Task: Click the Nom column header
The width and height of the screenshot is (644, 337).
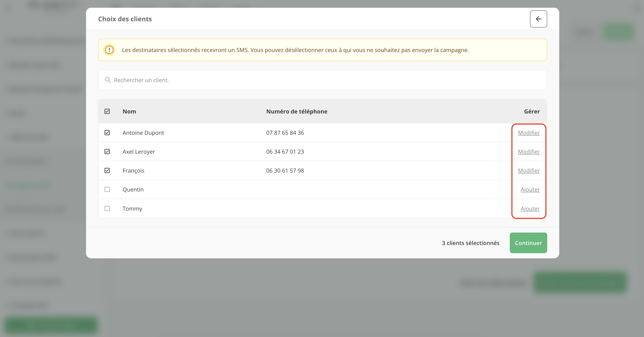Action: [129, 111]
